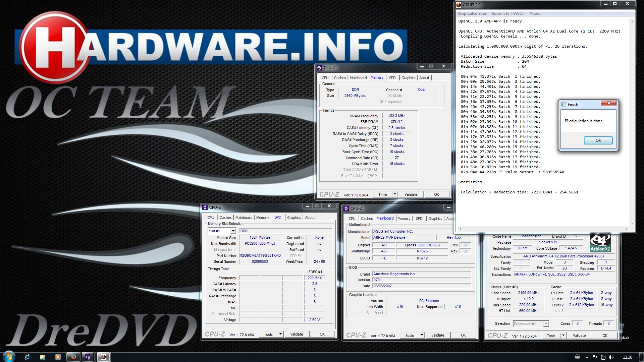The width and height of the screenshot is (644, 362).
Task: Click CPU-Z Mainboard window title icon
Action: [x=346, y=208]
